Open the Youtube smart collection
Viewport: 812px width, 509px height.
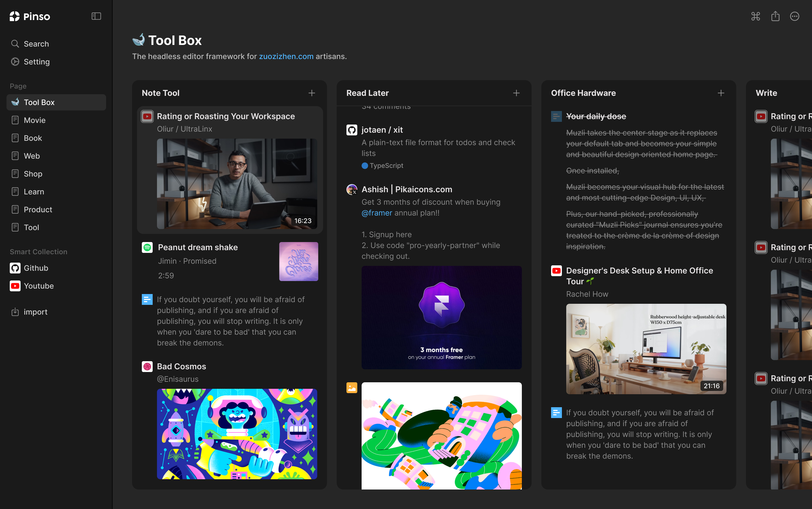tap(56, 286)
